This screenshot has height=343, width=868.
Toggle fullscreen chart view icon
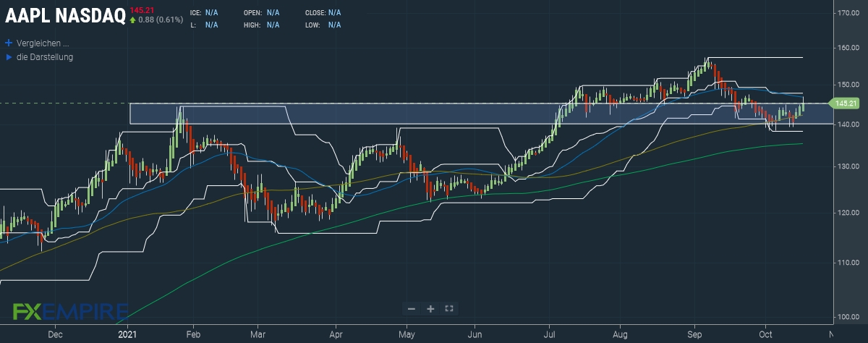[449, 309]
